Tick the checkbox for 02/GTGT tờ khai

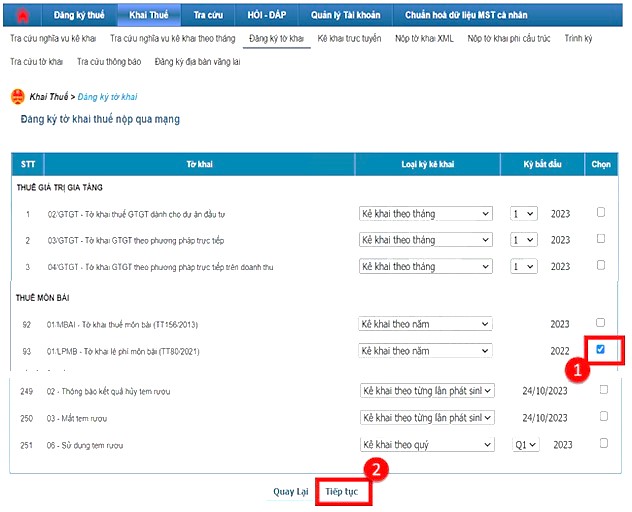pos(600,212)
